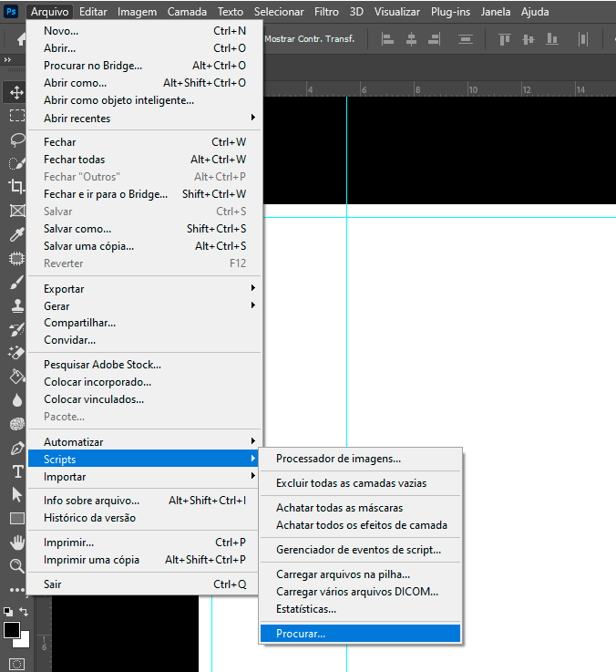The image size is (616, 672).
Task: Select the Crop tool
Action: click(16, 186)
